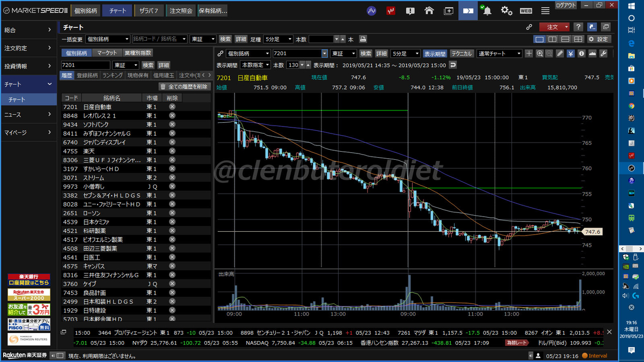Click the 設定 gear button
The height and width of the screenshot is (362, 644).
pyautogui.click(x=599, y=39)
